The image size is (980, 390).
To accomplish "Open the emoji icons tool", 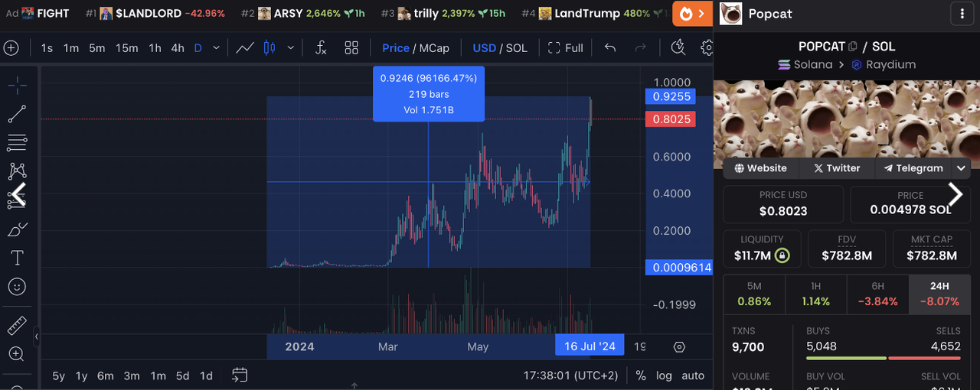I will (17, 287).
